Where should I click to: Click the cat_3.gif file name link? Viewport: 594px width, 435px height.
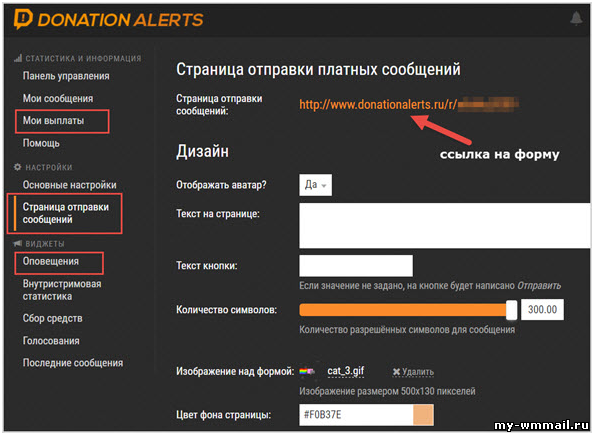345,371
